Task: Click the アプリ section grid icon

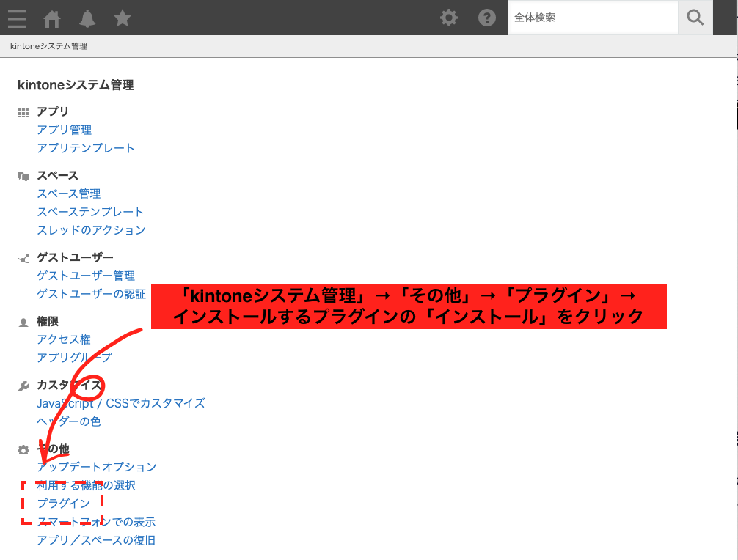Action: tap(23, 112)
